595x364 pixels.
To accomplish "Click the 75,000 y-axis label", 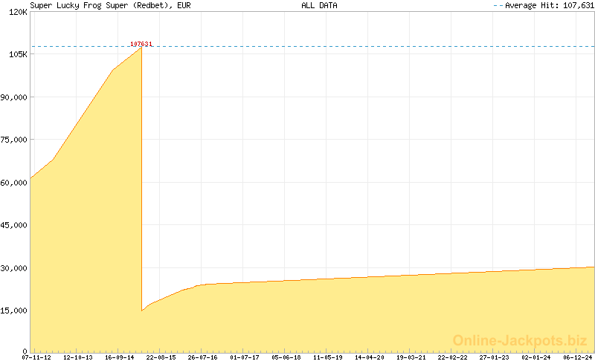I will [x=14, y=140].
